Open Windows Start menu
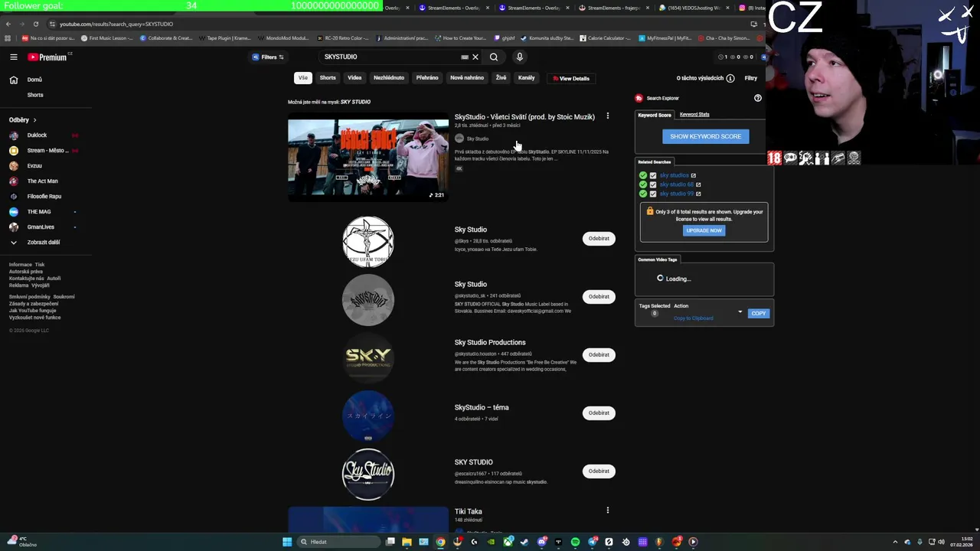This screenshot has width=980, height=551. [x=287, y=542]
